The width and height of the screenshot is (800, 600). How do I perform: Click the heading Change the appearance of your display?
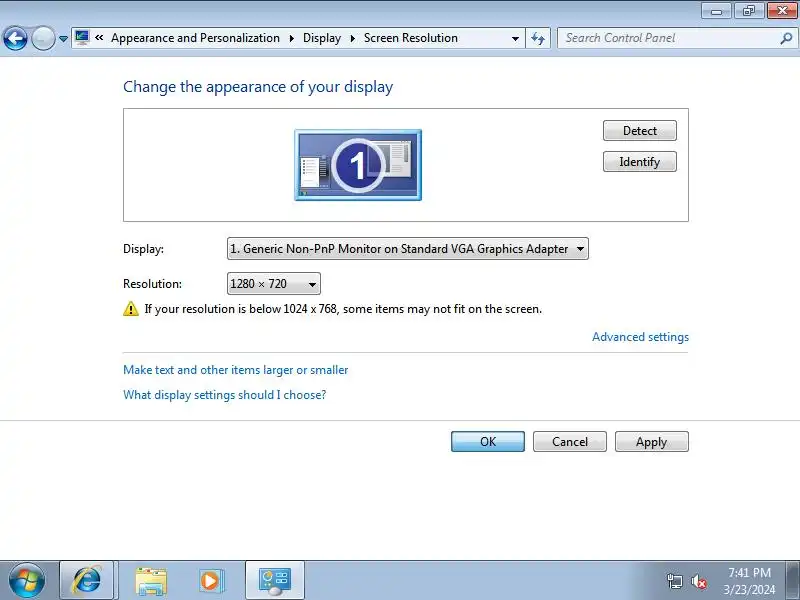pos(258,86)
